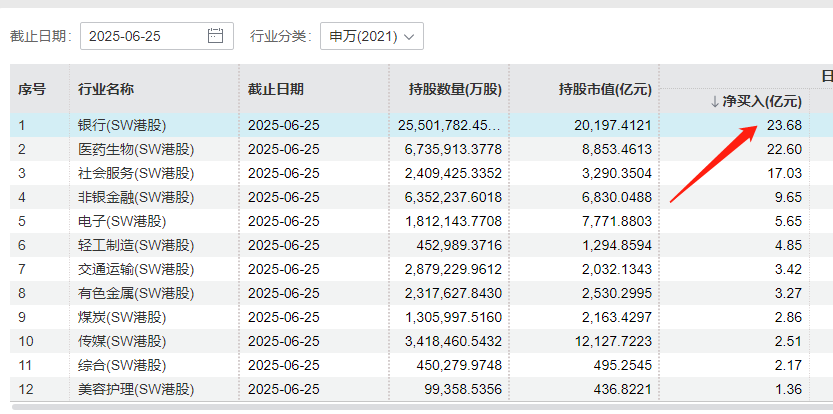Image resolution: width=833 pixels, height=414 pixels.
Task: Sort by 持股市值(亿元) column header
Action: pyautogui.click(x=605, y=89)
